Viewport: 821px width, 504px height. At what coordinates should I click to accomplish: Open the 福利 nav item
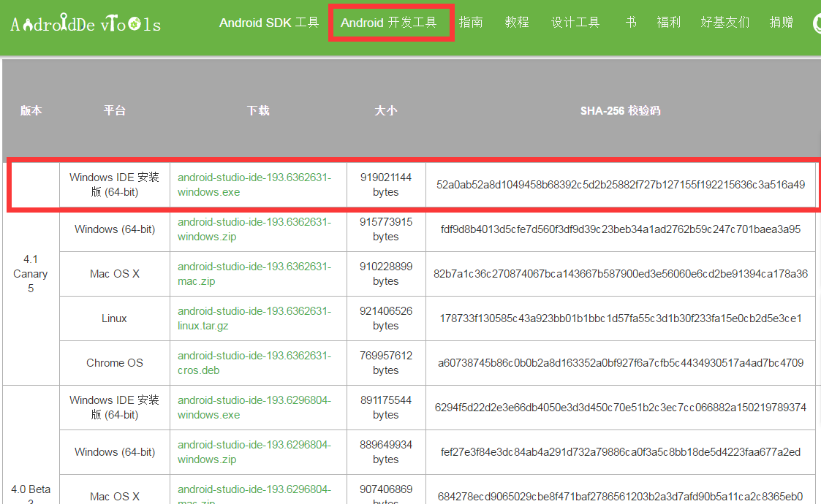(x=669, y=23)
